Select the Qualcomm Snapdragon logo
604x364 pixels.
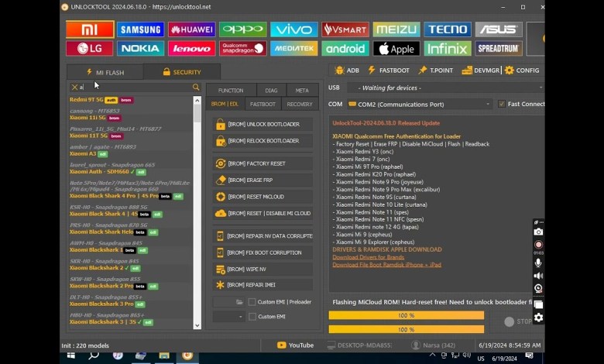coord(242,49)
